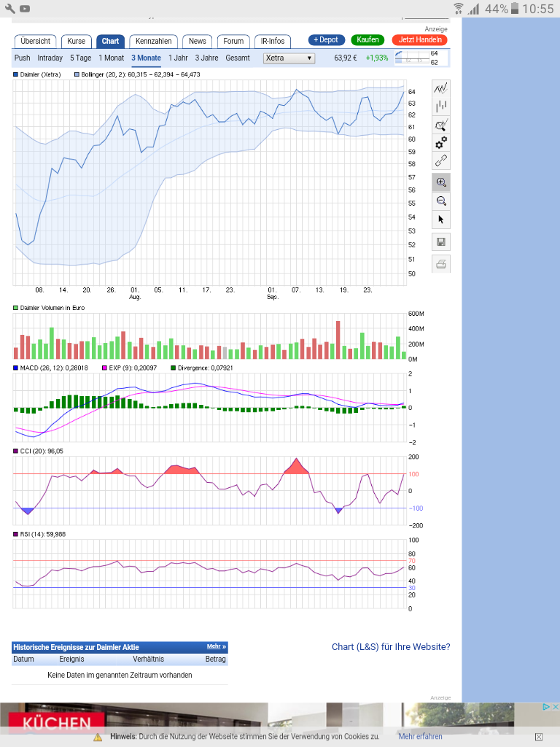560x747 pixels.
Task: Click the KÜCHEN advertisement banner
Action: (280, 719)
